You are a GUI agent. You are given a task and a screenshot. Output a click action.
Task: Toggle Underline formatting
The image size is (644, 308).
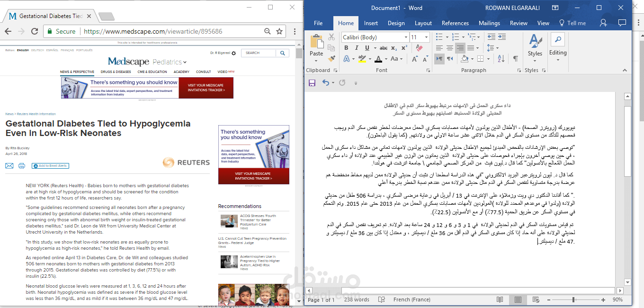click(x=367, y=48)
